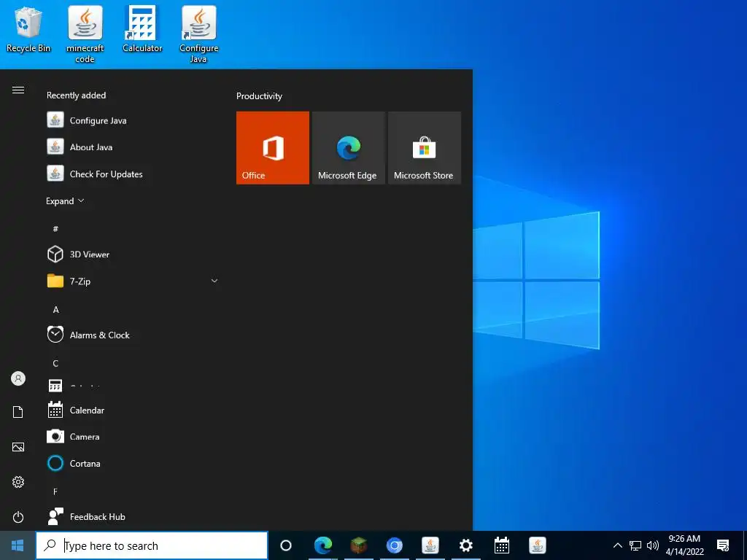Focus the Type here to search box
This screenshot has width=747, height=560.
[x=152, y=545]
